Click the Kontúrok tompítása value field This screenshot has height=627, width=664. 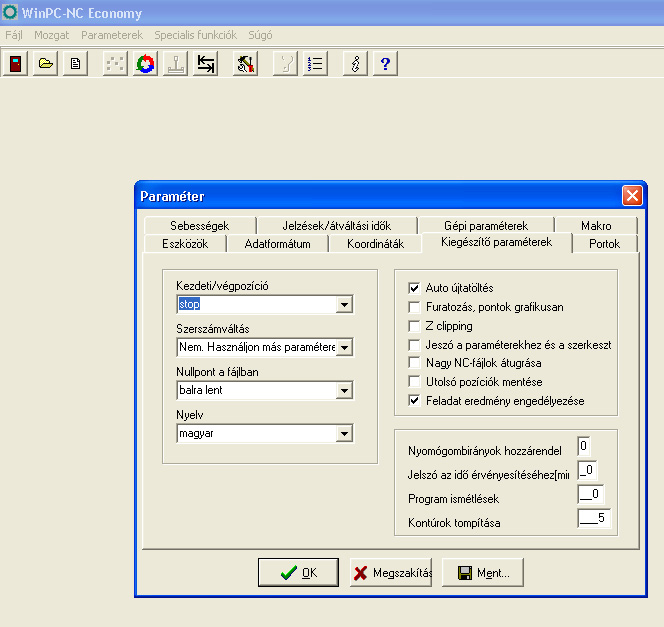(594, 518)
